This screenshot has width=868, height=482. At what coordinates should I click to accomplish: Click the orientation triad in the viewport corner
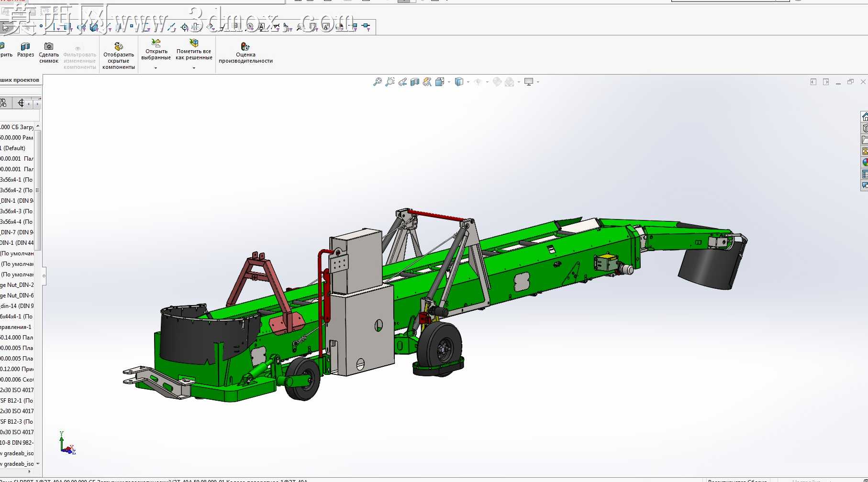(x=67, y=443)
